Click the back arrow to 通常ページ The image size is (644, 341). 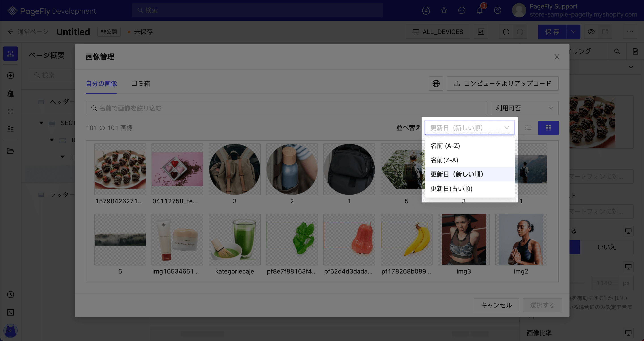tap(11, 32)
